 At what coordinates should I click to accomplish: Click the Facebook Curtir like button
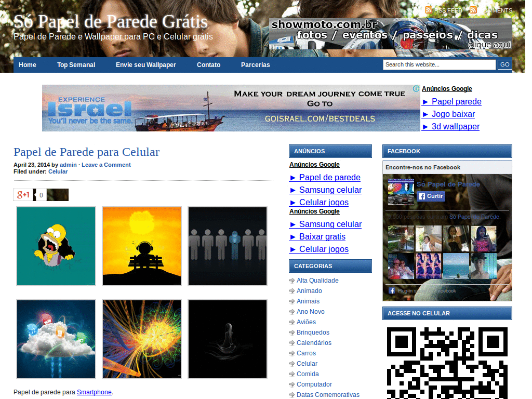(431, 196)
